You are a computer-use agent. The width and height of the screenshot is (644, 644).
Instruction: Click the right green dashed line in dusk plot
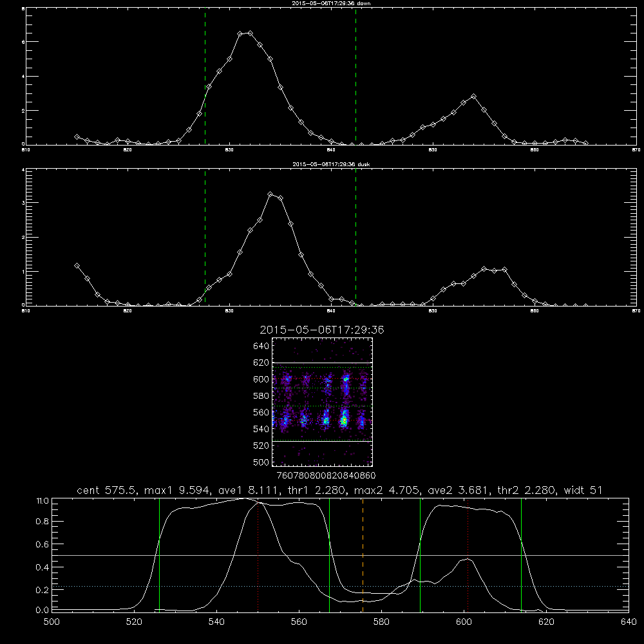[355, 237]
